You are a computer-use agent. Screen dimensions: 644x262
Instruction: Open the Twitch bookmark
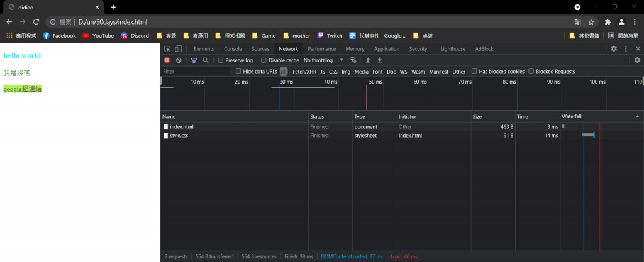[330, 36]
